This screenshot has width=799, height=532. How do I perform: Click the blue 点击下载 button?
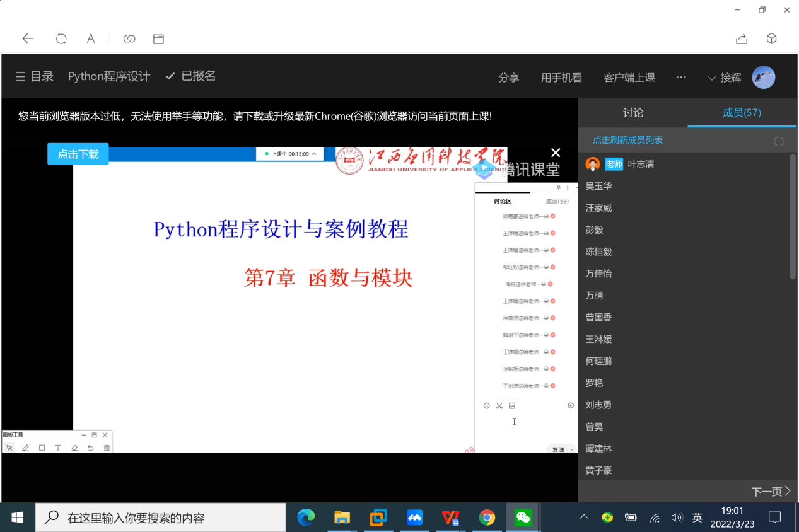tap(78, 154)
